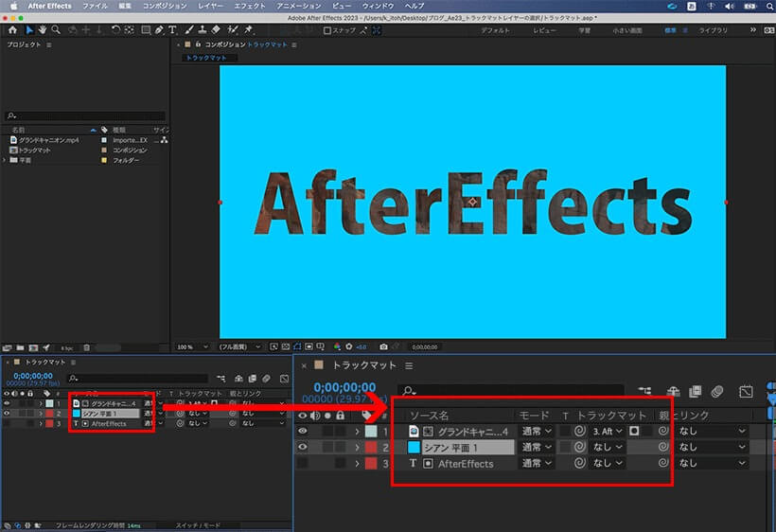
Task: Toggle alpha/luma matte switch on layer 1, enlarged
Action: pyautogui.click(x=634, y=431)
